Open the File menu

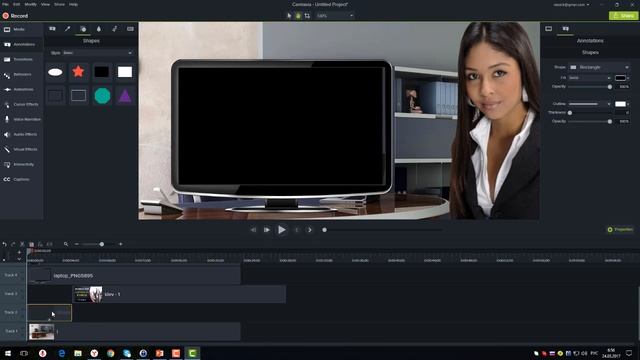[5, 4]
